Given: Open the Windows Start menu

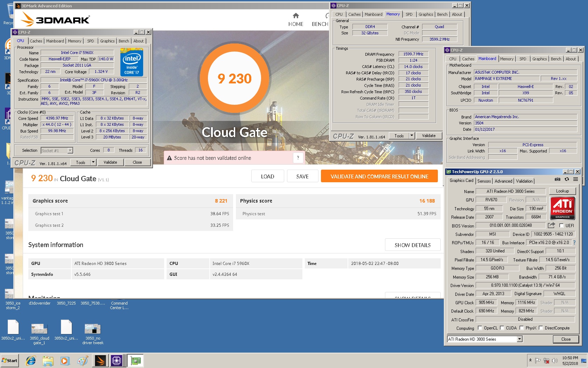Looking at the screenshot, I should [9, 361].
